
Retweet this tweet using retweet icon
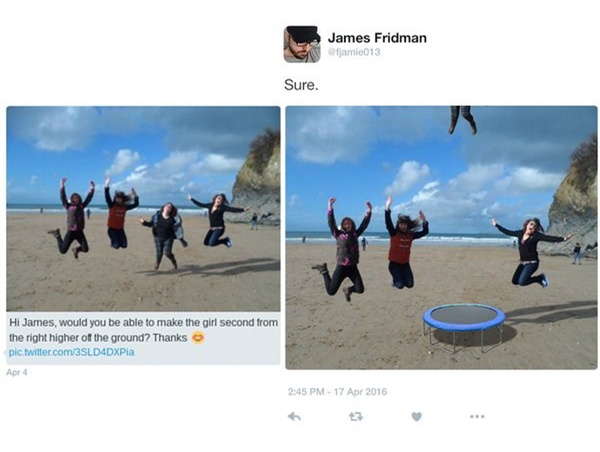click(356, 416)
